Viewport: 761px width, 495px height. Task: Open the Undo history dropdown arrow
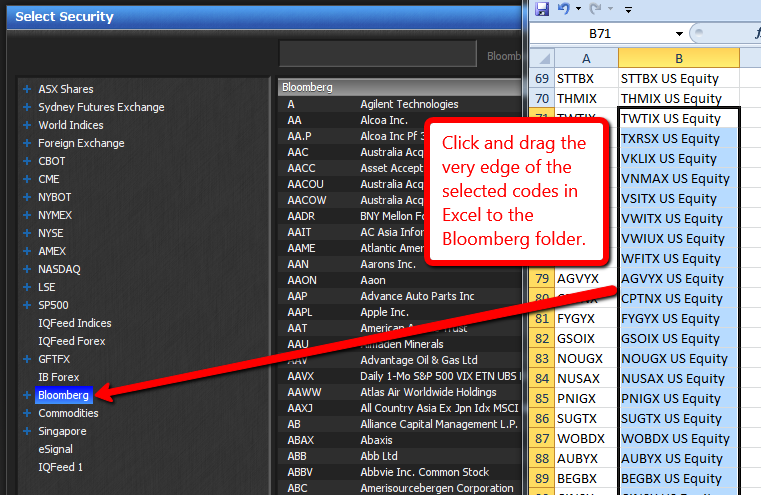[x=578, y=9]
